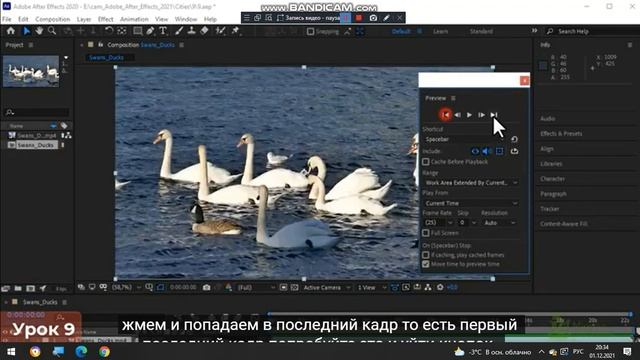Open the Range dropdown in Preview
The image size is (640, 360).
click(471, 182)
